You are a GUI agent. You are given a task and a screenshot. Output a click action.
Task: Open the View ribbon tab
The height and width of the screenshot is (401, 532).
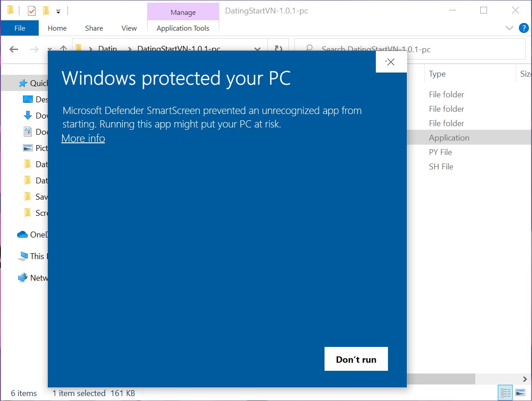click(129, 28)
